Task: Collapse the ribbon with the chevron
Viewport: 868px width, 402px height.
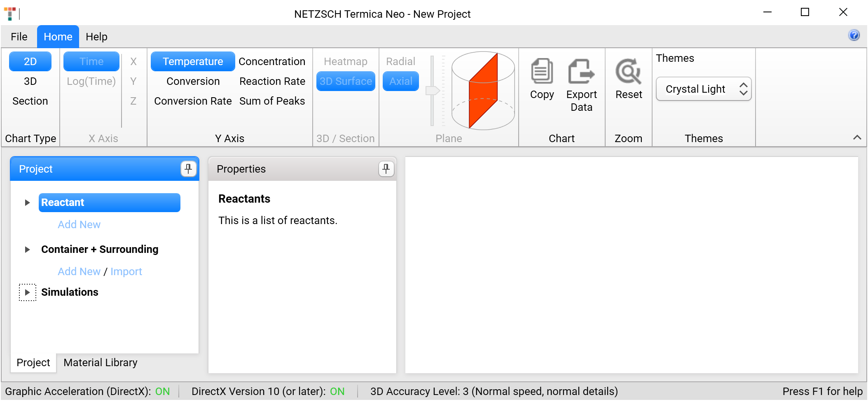Action: click(x=857, y=138)
